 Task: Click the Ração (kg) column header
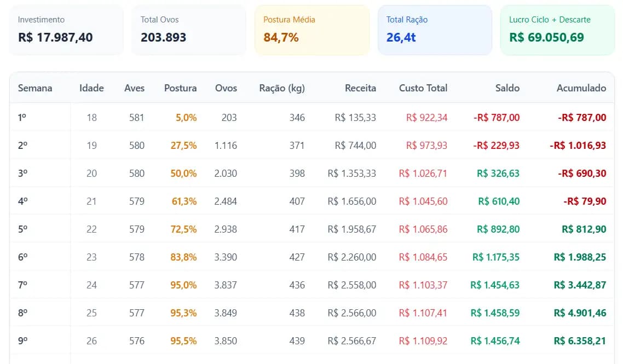[x=281, y=88]
